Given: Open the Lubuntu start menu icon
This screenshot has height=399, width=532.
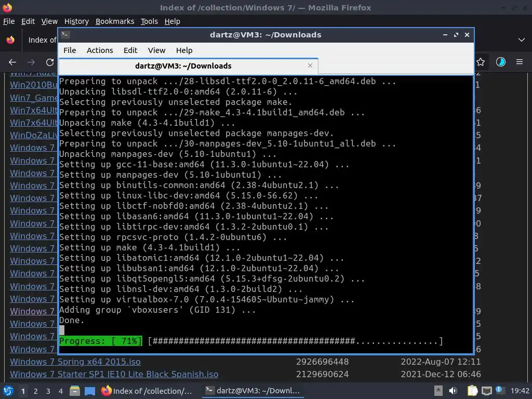Looking at the screenshot, I should pyautogui.click(x=8, y=391).
